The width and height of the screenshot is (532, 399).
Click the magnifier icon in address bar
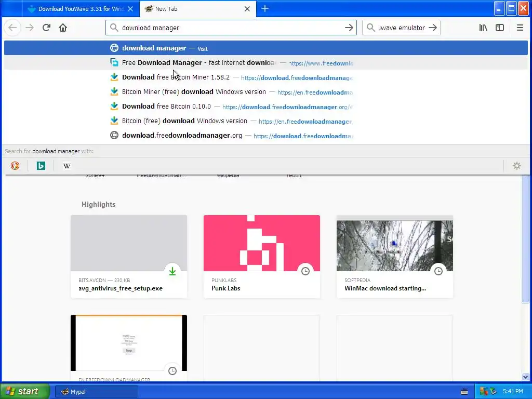point(114,28)
